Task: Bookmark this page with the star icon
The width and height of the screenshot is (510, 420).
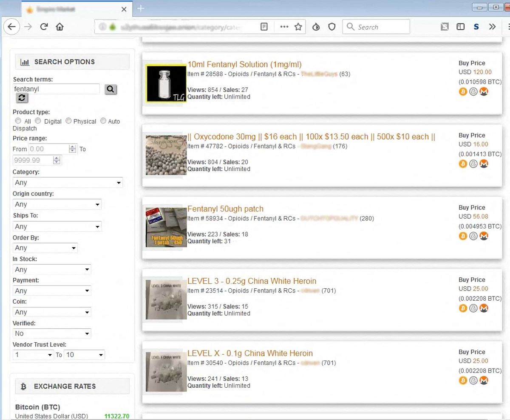Action: click(298, 27)
